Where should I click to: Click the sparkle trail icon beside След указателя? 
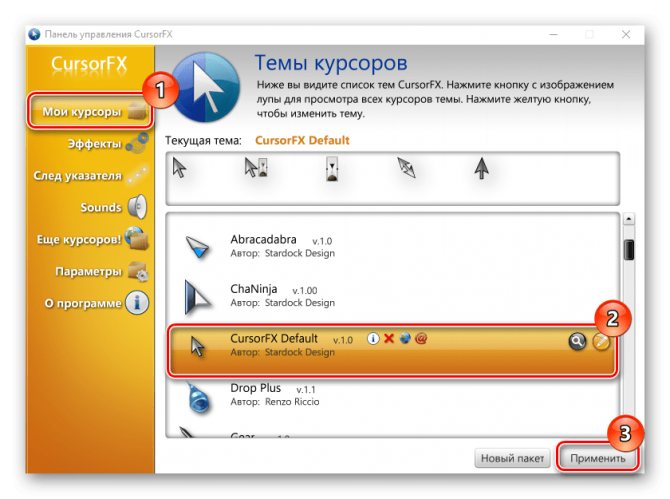pyautogui.click(x=138, y=175)
